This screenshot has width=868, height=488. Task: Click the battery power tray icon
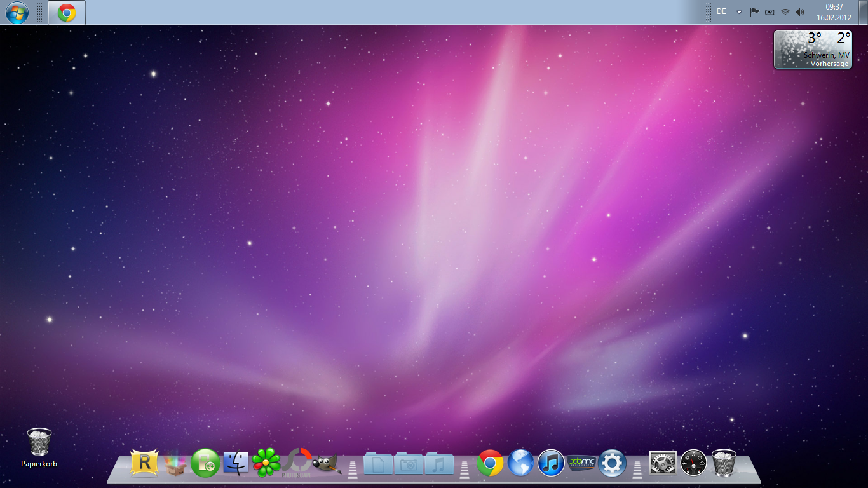tap(770, 12)
